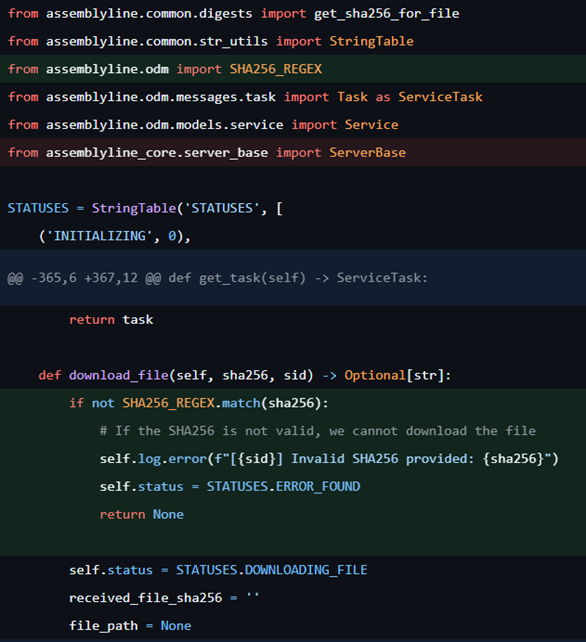The image size is (586, 642).
Task: Click the Optional[str] return annotation
Action: point(394,375)
